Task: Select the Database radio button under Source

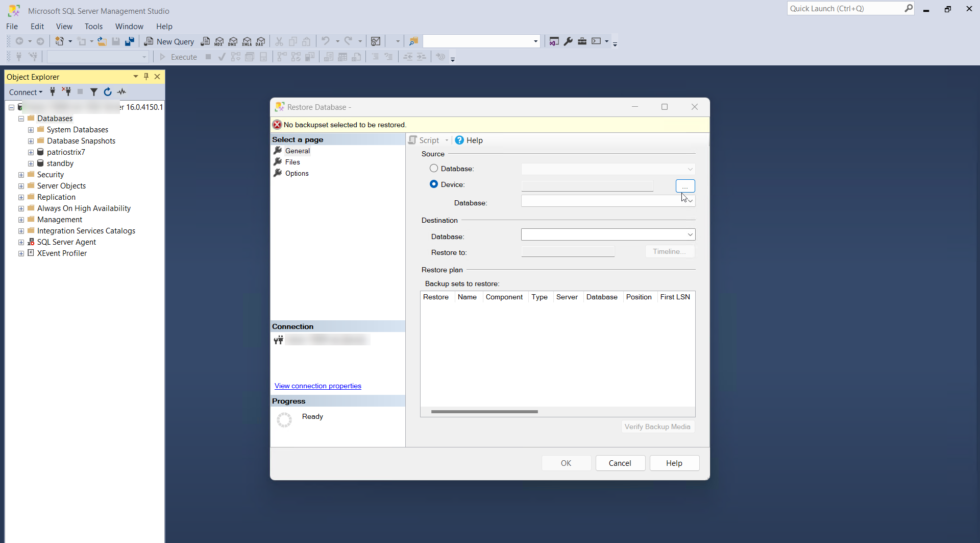Action: point(434,169)
